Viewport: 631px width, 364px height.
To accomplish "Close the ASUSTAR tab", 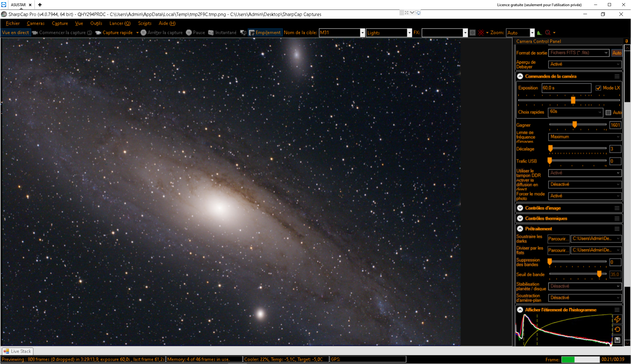I will (30, 5).
